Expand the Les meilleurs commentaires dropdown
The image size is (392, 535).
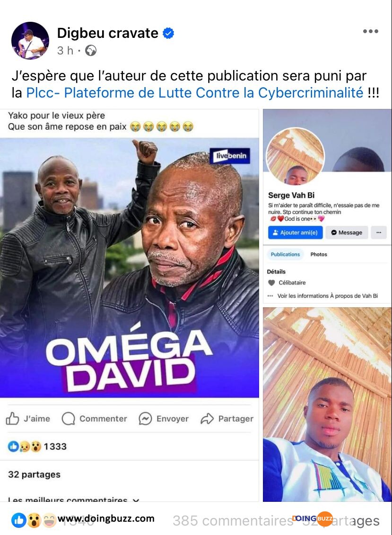136,500
